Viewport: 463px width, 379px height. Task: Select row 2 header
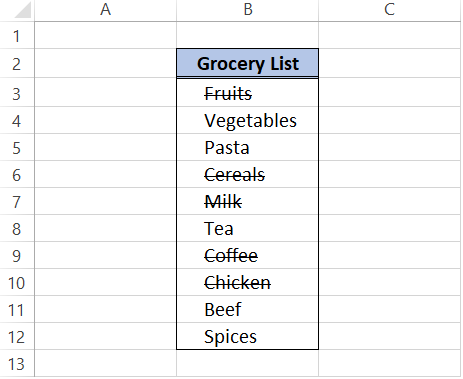click(17, 63)
